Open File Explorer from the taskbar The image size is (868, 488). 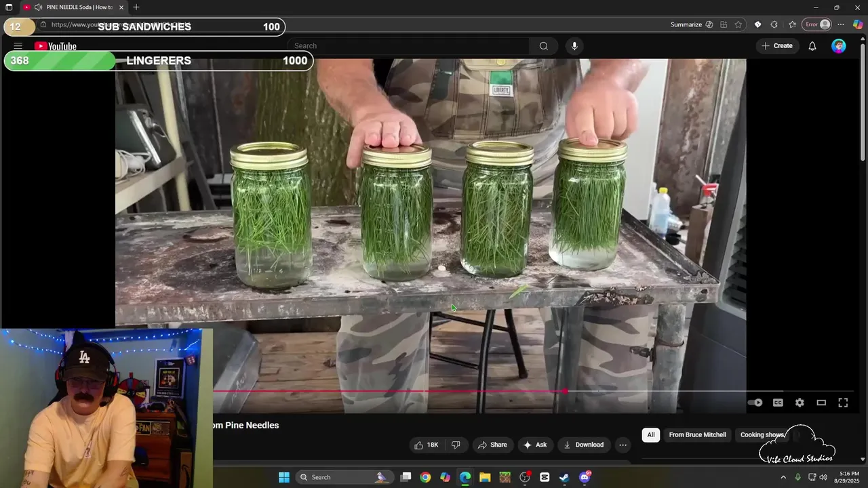coord(485,477)
